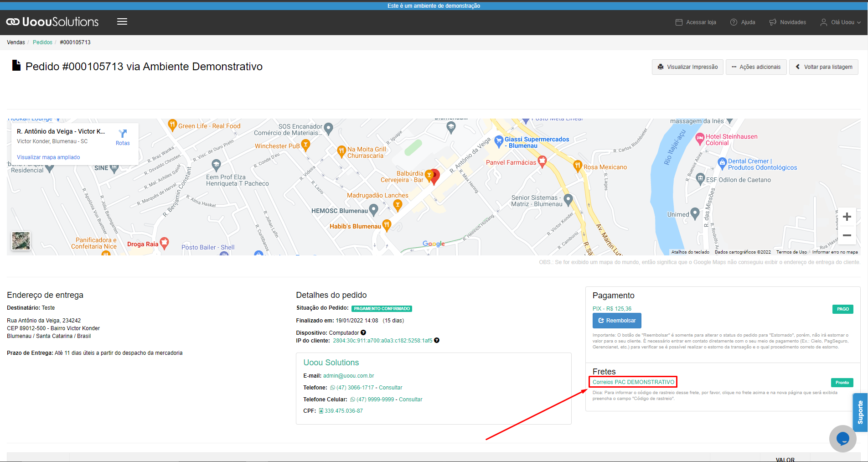Screen dimensions: 868x462
Task: Open Visualizar mapa ampliado link
Action: pos(48,157)
